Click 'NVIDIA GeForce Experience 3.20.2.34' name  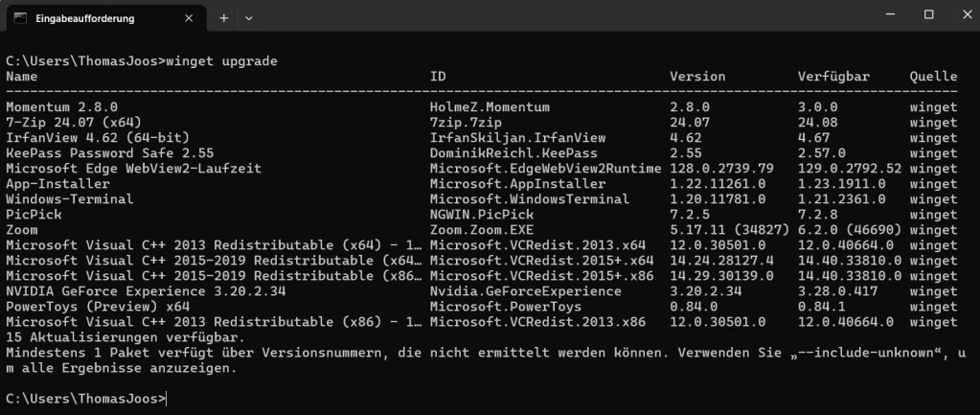point(146,291)
